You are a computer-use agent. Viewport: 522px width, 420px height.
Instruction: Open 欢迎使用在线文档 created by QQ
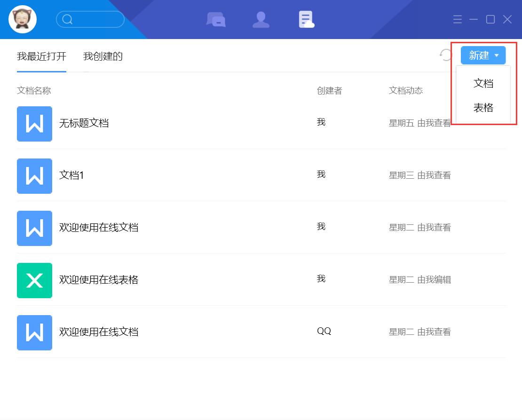coord(99,332)
